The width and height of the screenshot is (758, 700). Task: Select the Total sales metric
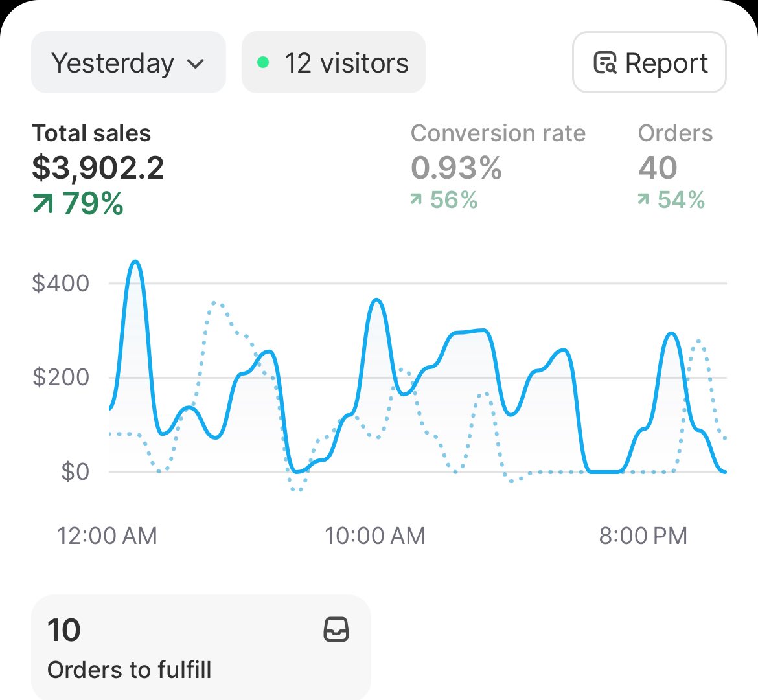[x=98, y=155]
